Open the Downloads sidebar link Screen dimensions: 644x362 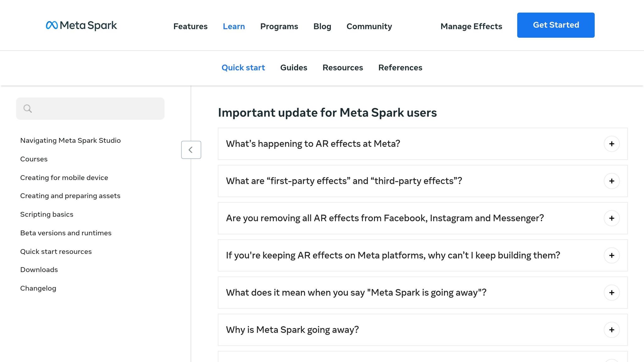pos(39,270)
